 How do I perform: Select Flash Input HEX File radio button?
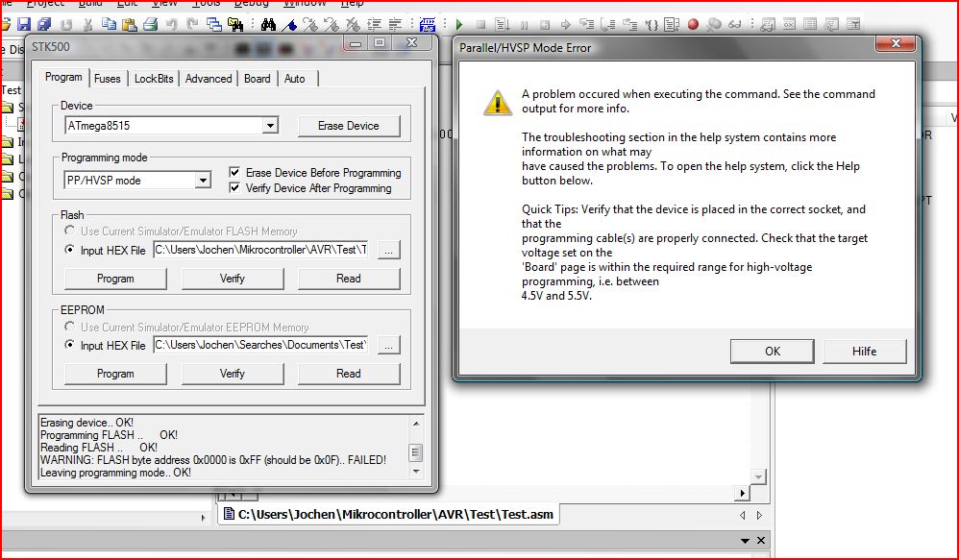pyautogui.click(x=70, y=250)
